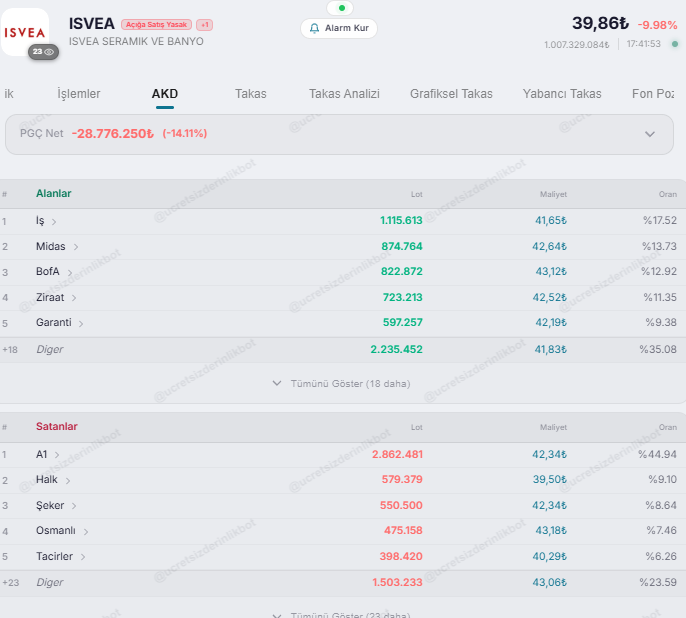Select Ziraat ratio %11.35

[x=660, y=297]
